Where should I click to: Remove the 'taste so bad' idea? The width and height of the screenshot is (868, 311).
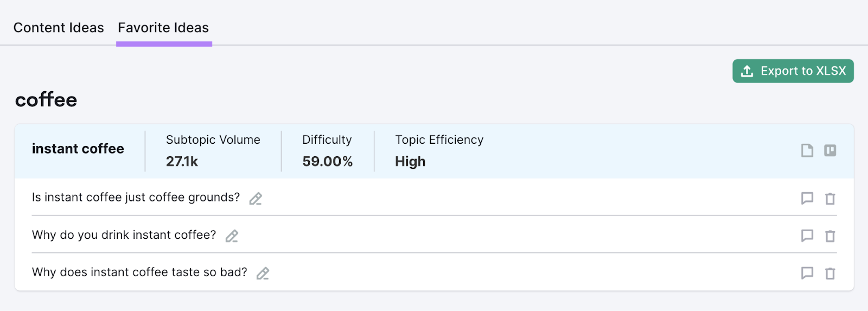coord(830,274)
